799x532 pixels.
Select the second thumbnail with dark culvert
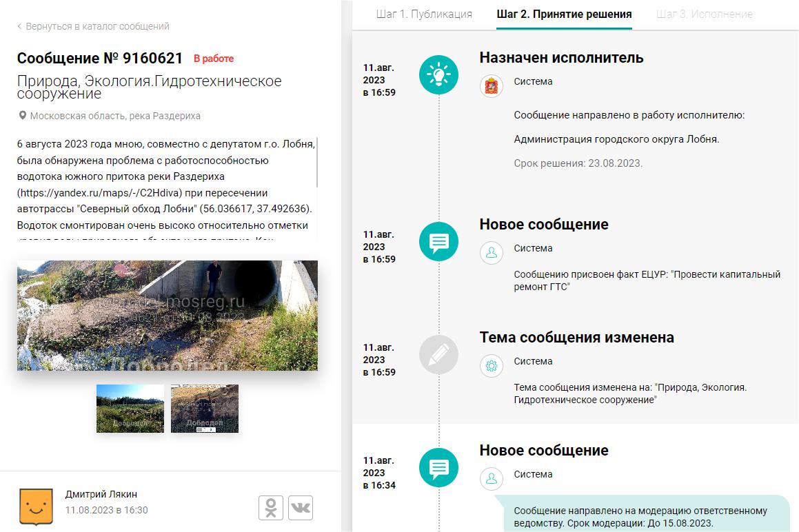(204, 409)
